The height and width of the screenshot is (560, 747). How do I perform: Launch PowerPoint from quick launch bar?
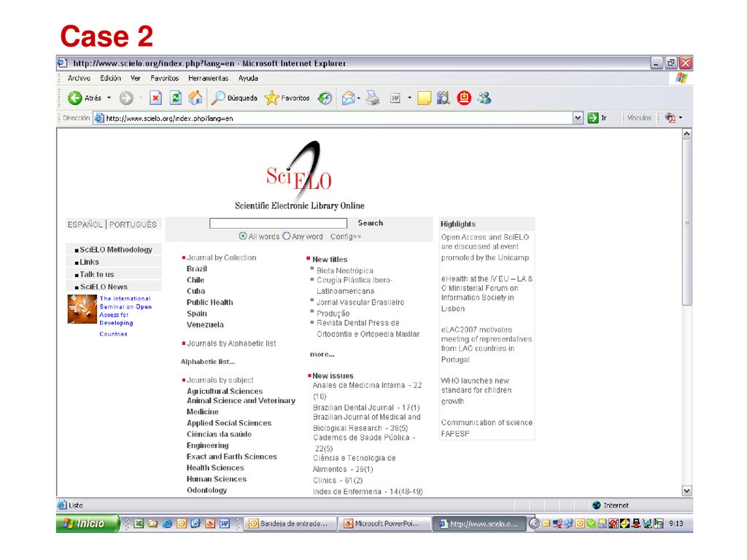[210, 524]
